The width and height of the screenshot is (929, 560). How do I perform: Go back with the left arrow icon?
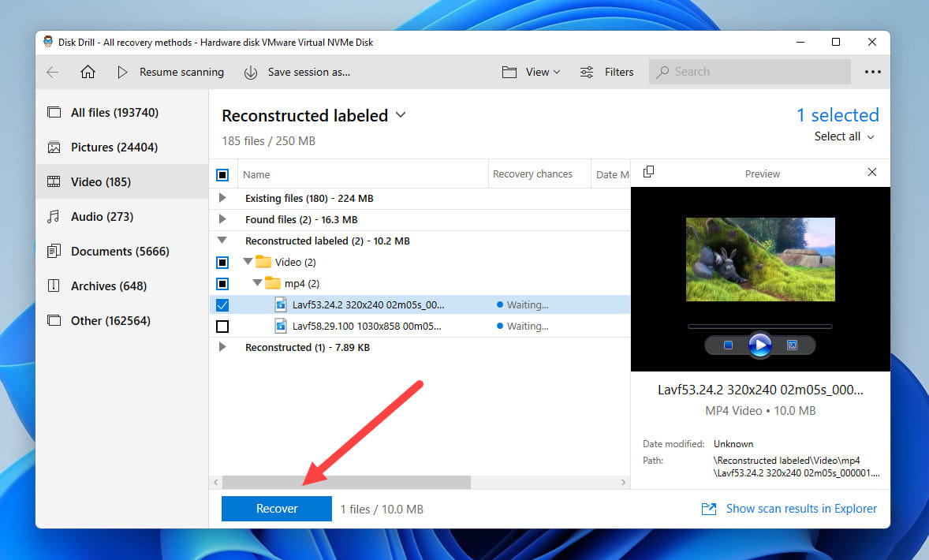(x=53, y=73)
